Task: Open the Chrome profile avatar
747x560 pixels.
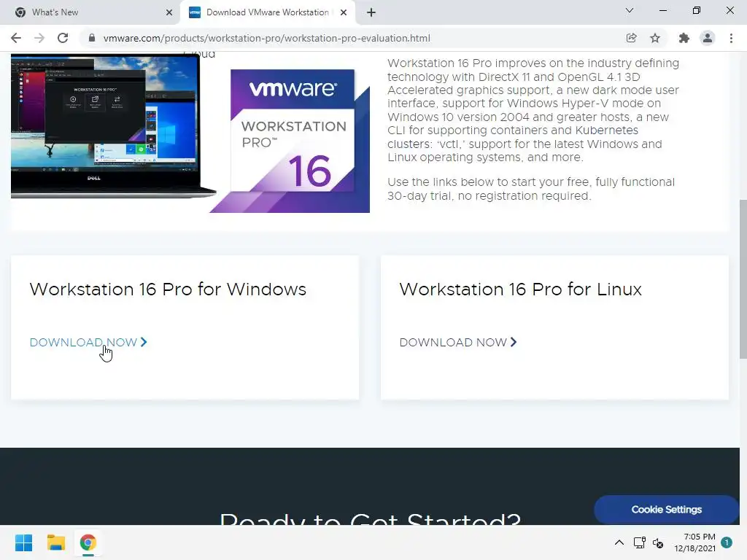Action: coord(708,38)
